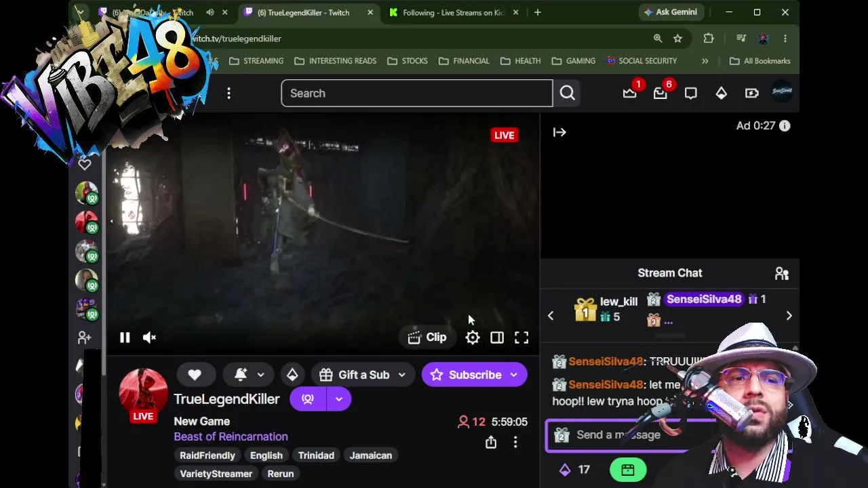Focus the Twitch Search field
The image size is (868, 488).
point(417,94)
